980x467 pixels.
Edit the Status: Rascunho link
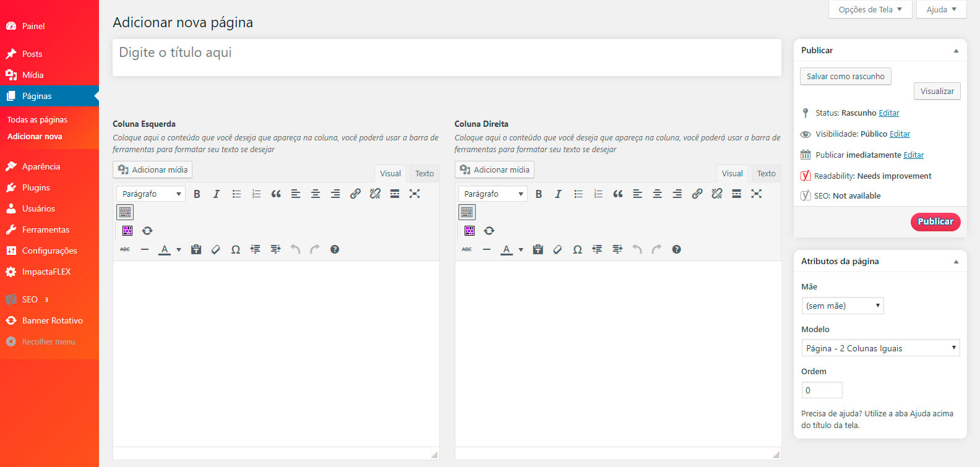889,113
